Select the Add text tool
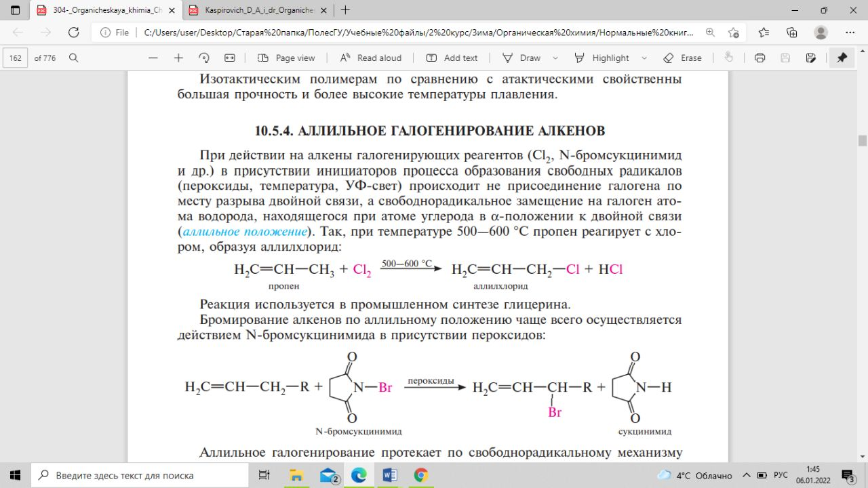868x488 pixels. click(452, 58)
